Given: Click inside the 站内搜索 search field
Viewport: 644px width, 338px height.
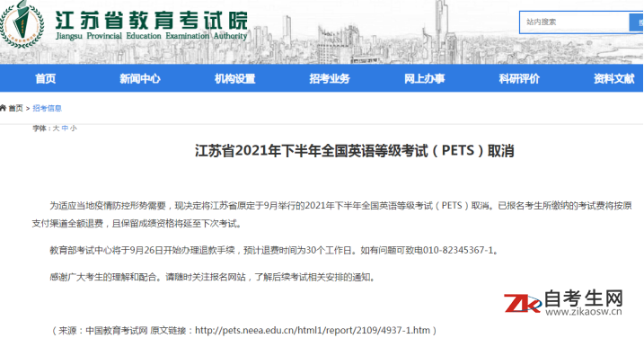Looking at the screenshot, I should 574,22.
